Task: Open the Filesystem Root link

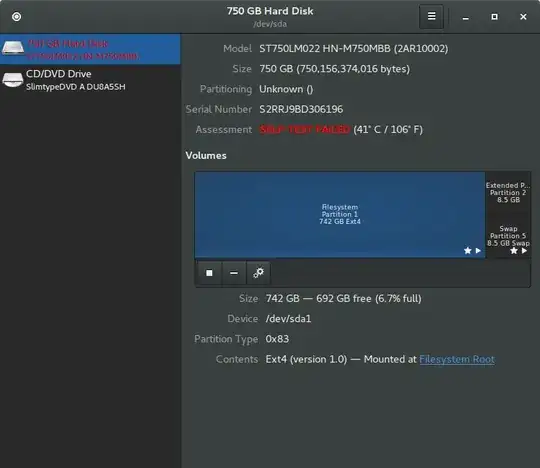Action: pos(457,359)
